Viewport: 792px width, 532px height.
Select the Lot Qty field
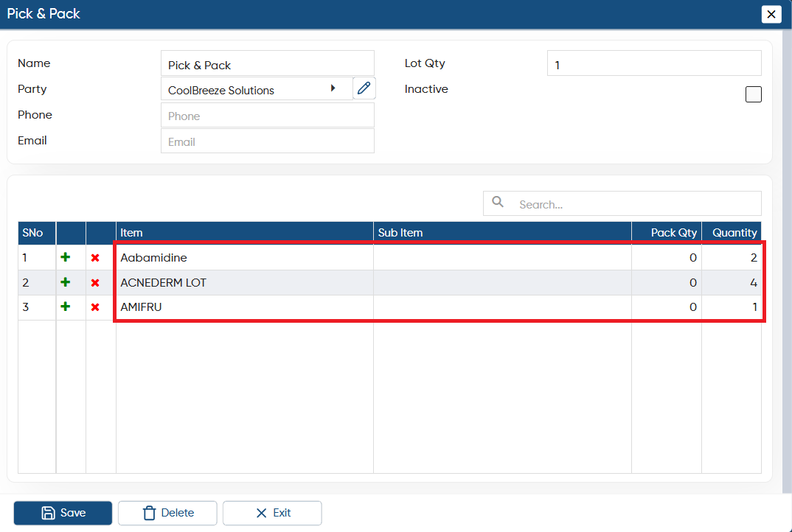(654, 63)
